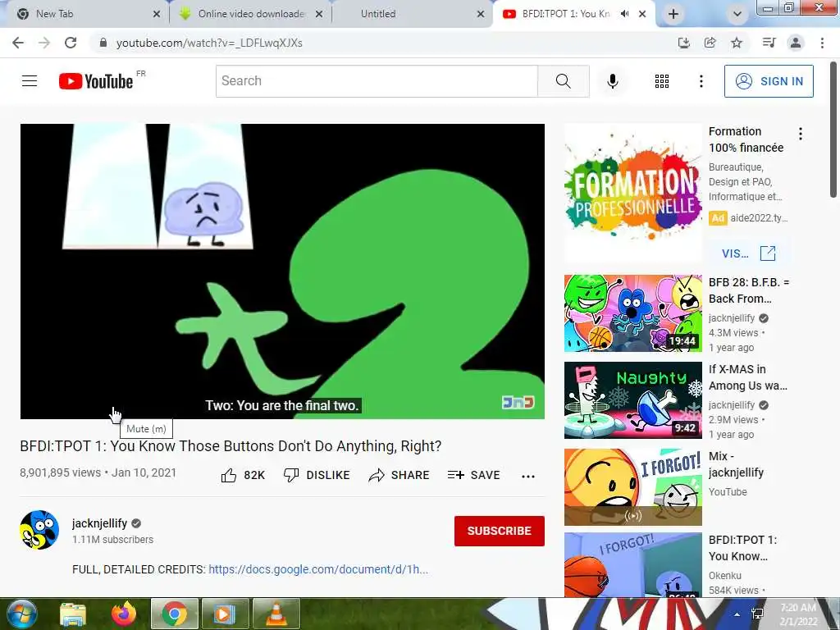
Task: Select the BFDI:TPOT 1 YouTube tab
Action: tap(566, 14)
